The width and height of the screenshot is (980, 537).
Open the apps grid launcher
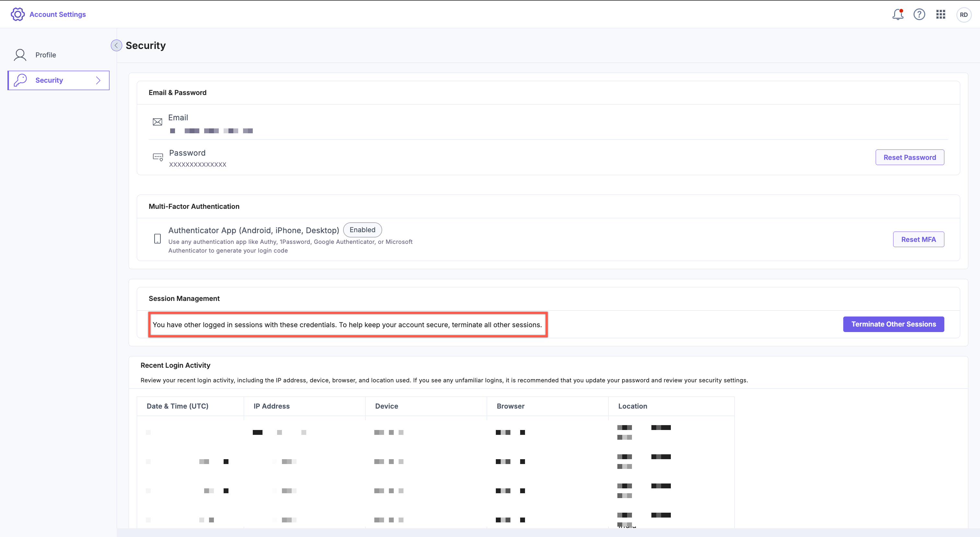pos(940,15)
